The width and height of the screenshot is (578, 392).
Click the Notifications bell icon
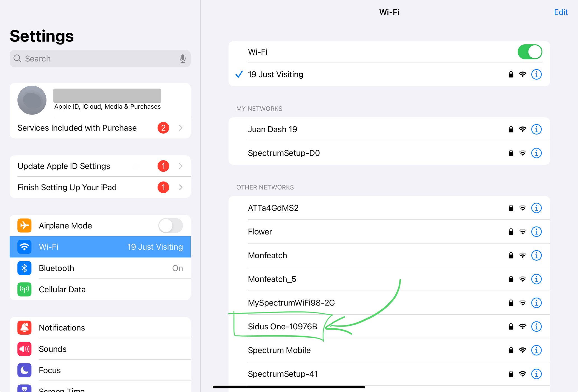click(24, 328)
